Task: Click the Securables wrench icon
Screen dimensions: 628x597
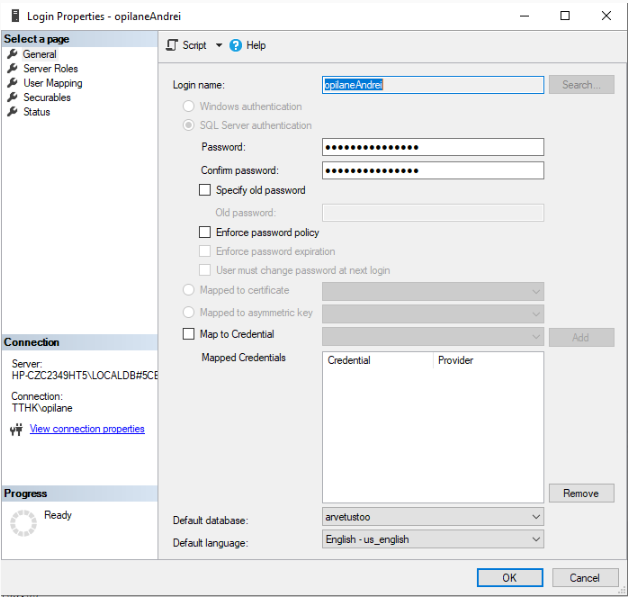Action: [13, 98]
